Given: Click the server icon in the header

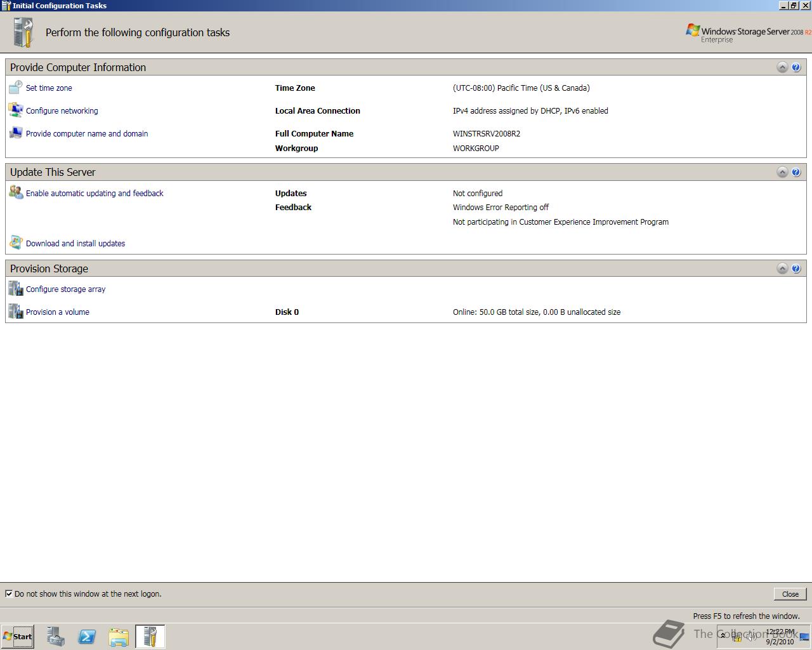Looking at the screenshot, I should [23, 32].
